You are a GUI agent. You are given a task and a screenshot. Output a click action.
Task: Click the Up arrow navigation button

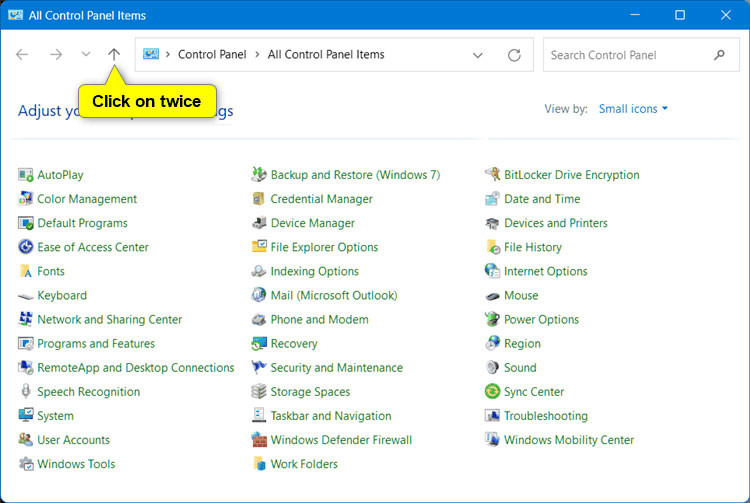pyautogui.click(x=114, y=55)
